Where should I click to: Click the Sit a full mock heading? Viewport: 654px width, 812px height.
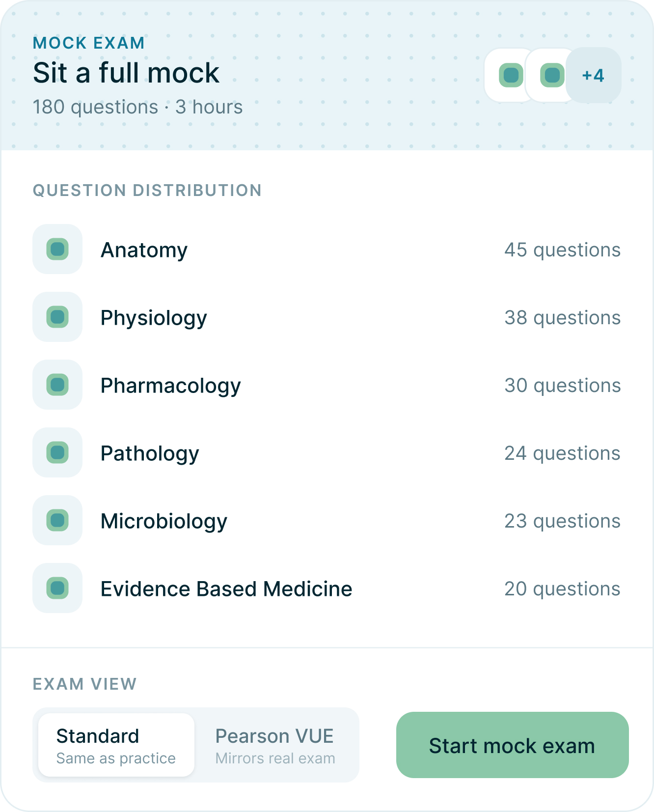(126, 73)
